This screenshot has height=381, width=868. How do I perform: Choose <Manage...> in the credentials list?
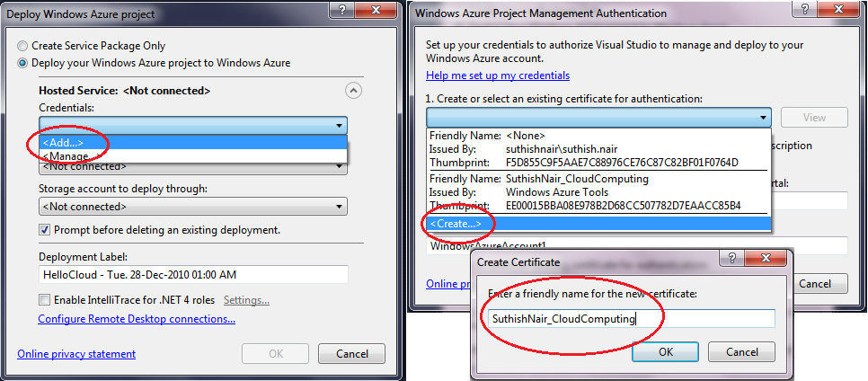click(193, 155)
